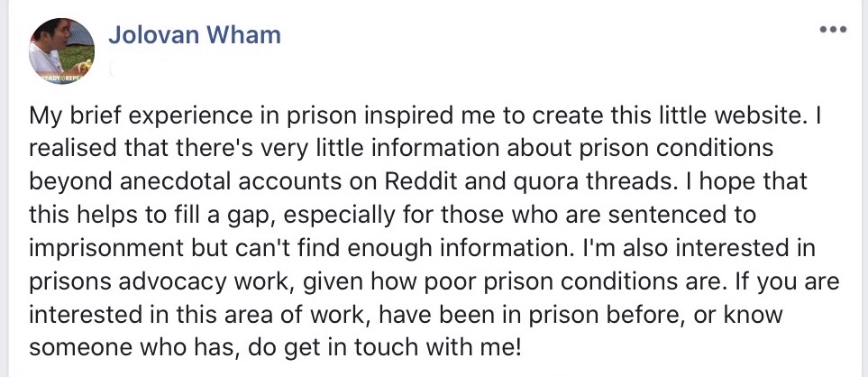Click the closing text "do get in touch with me!"

point(384,347)
